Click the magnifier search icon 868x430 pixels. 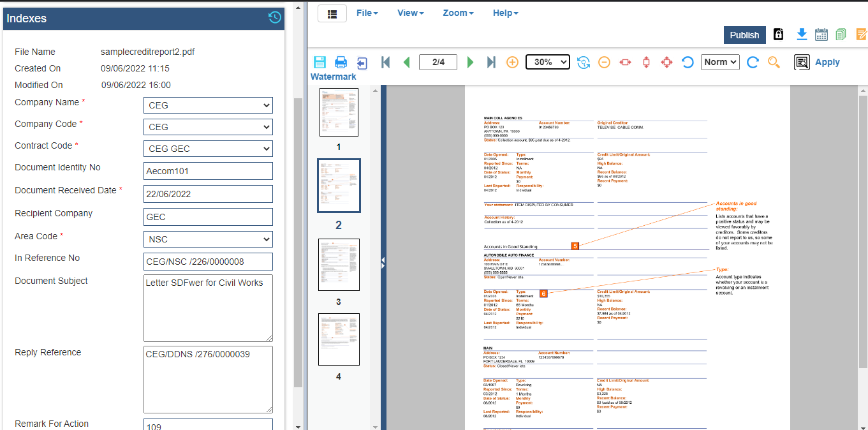pyautogui.click(x=774, y=62)
